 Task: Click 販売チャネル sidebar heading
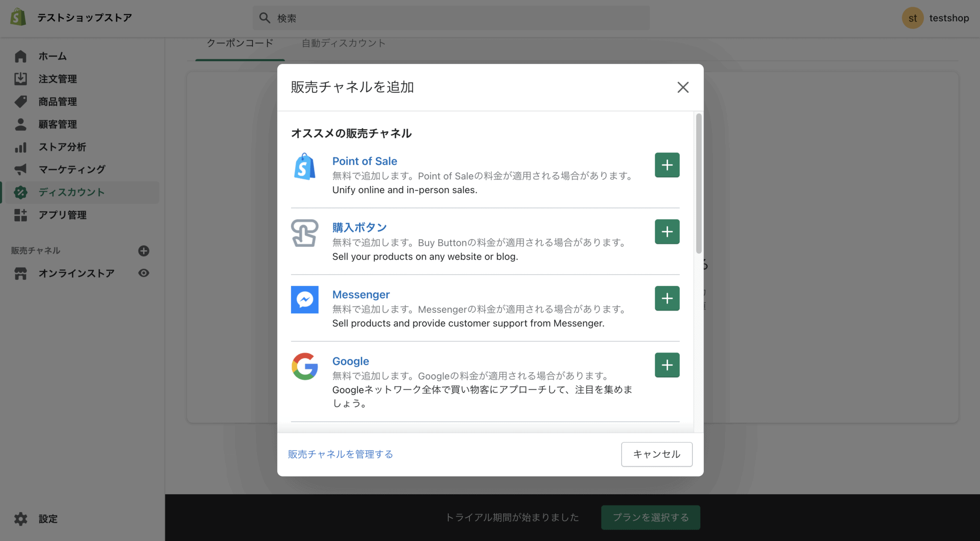pos(35,251)
